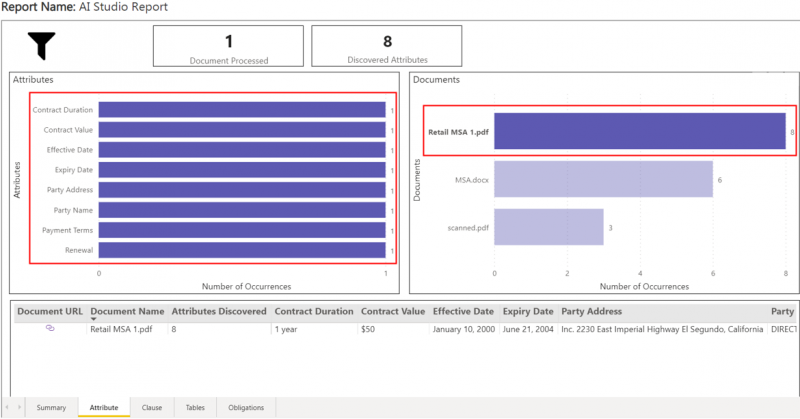
Task: Open the Document URL link icon
Action: pyautogui.click(x=50, y=328)
